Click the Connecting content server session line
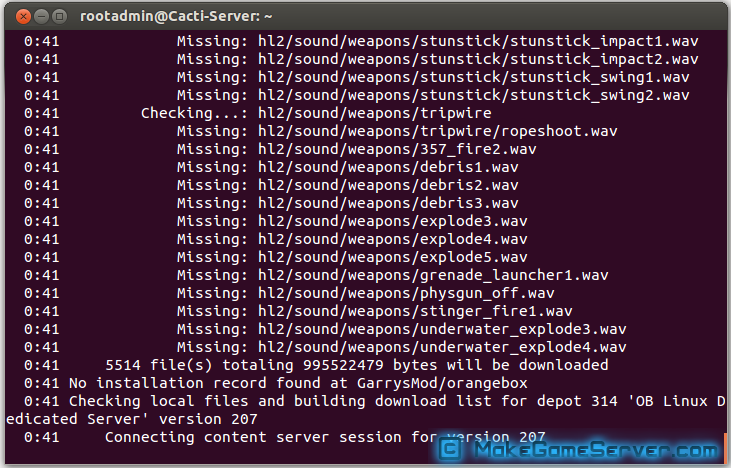The height and width of the screenshot is (468, 731). [x=285, y=438]
